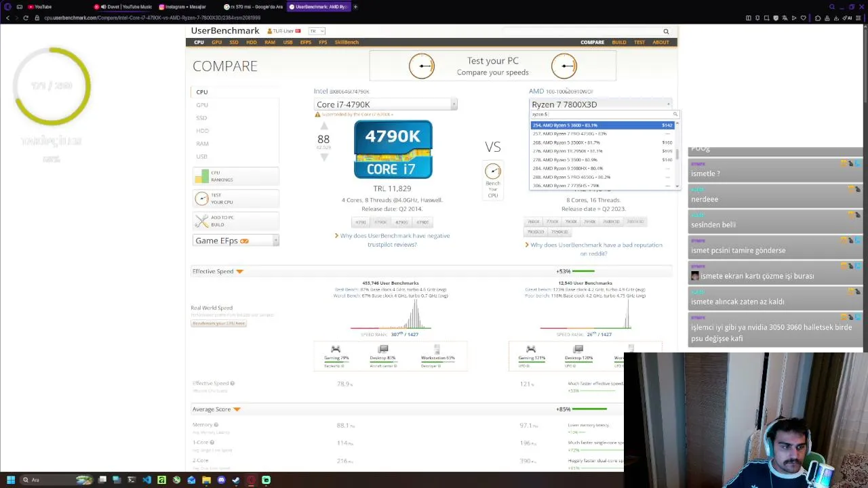Open the RAM section in orange navbar
Viewport: 868px width, 488px height.
point(270,42)
